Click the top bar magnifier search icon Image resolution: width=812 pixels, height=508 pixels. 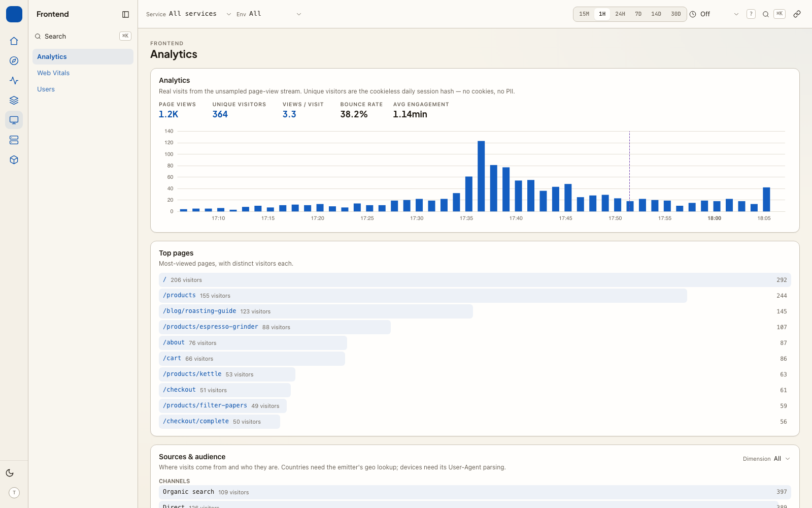click(x=766, y=14)
